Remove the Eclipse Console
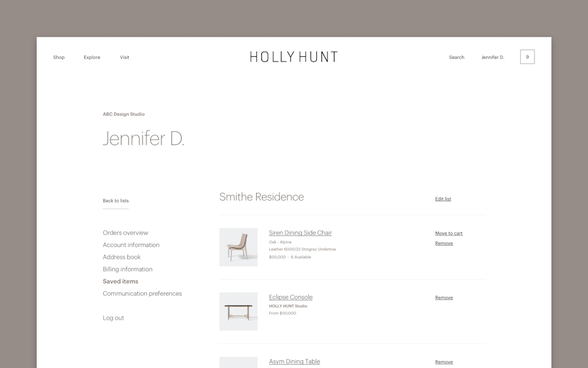The height and width of the screenshot is (368, 588). click(444, 298)
